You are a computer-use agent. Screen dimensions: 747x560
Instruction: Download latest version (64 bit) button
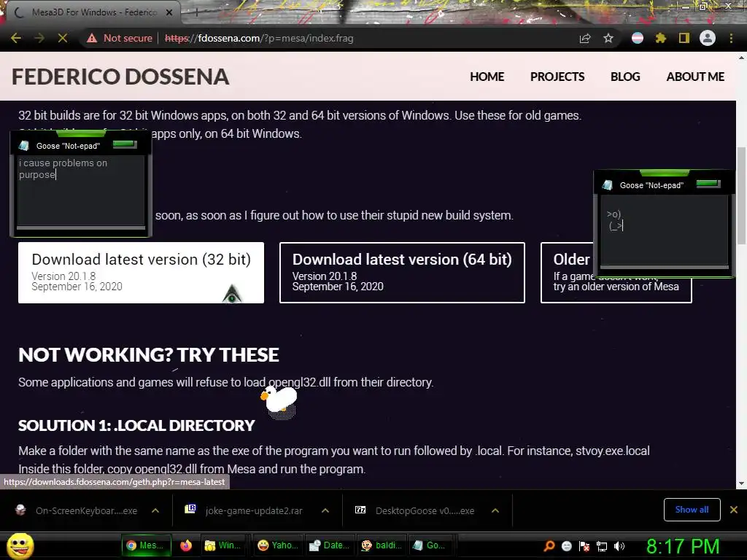click(x=402, y=273)
